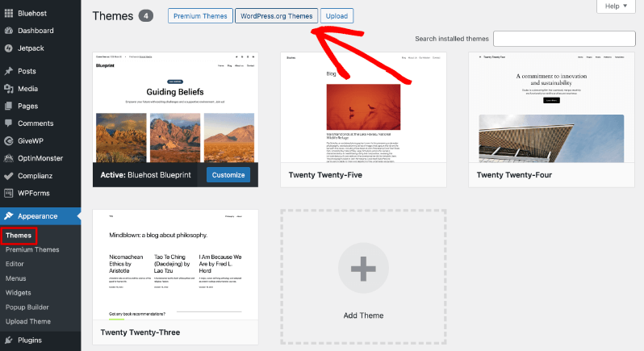644x351 pixels.
Task: Open WPForms menu label
Action: 34,193
